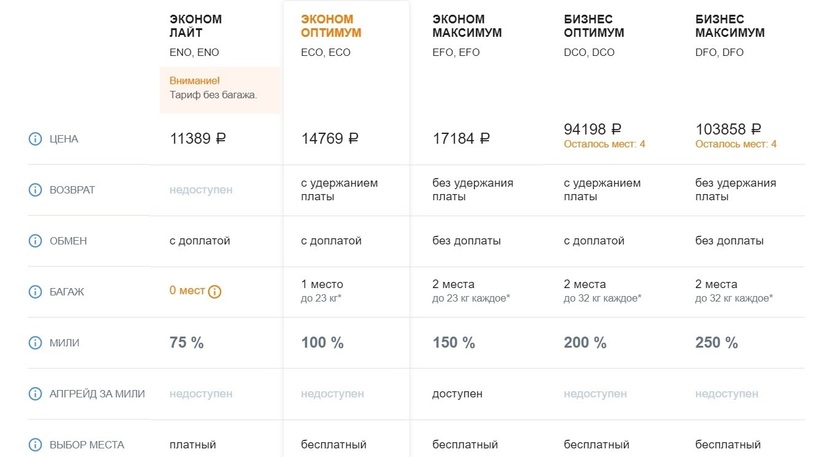The width and height of the screenshot is (820, 457).
Task: Show info for the ОБМЕН row
Action: 36,241
